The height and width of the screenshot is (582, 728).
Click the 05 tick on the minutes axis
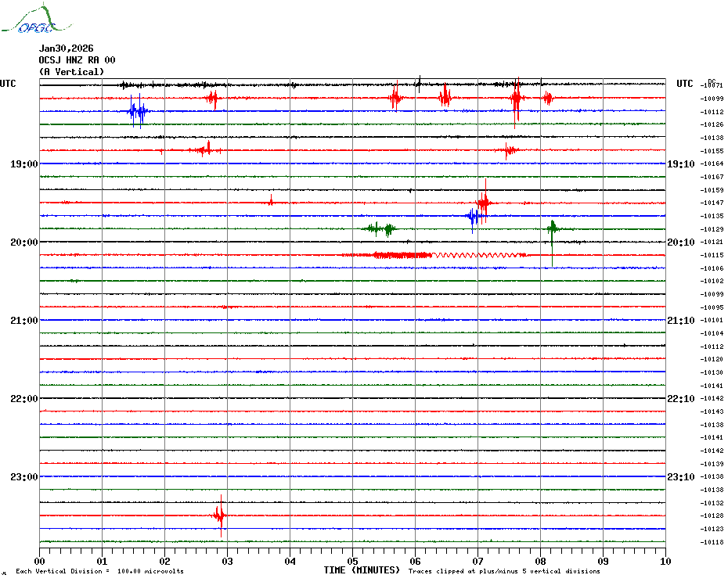point(352,561)
